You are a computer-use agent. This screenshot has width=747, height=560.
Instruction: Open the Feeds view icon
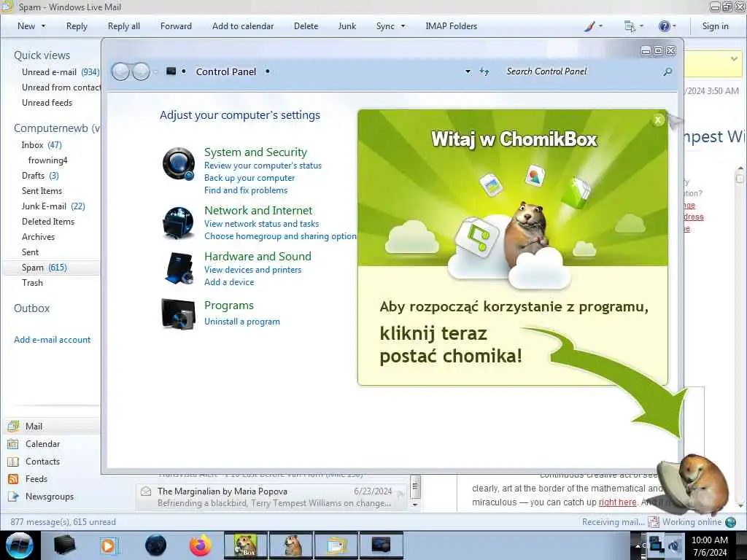pyautogui.click(x=13, y=479)
